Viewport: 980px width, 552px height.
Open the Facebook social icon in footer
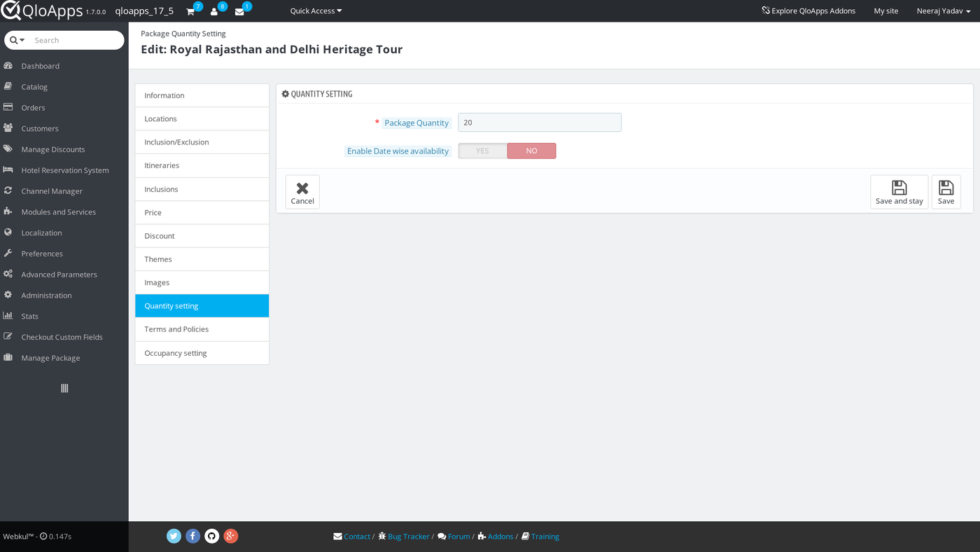click(x=193, y=536)
